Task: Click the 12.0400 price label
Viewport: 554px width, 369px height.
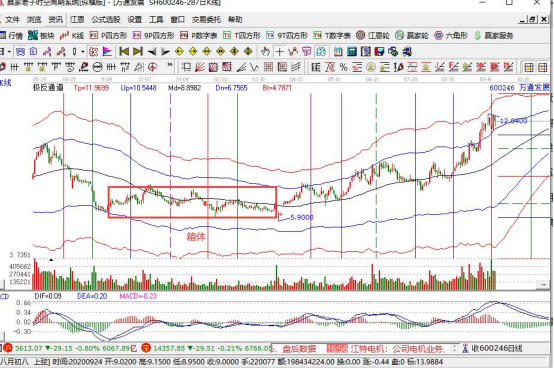Action: [514, 121]
